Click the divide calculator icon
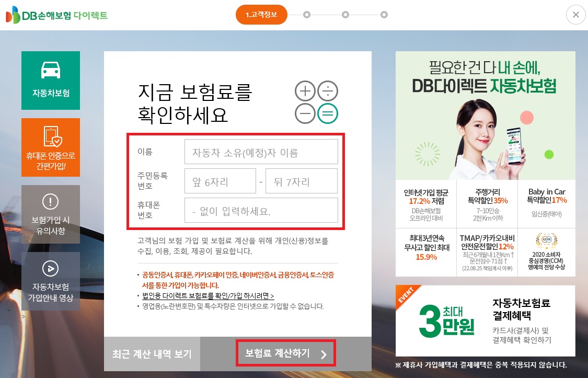The height and width of the screenshot is (378, 588). [x=328, y=91]
